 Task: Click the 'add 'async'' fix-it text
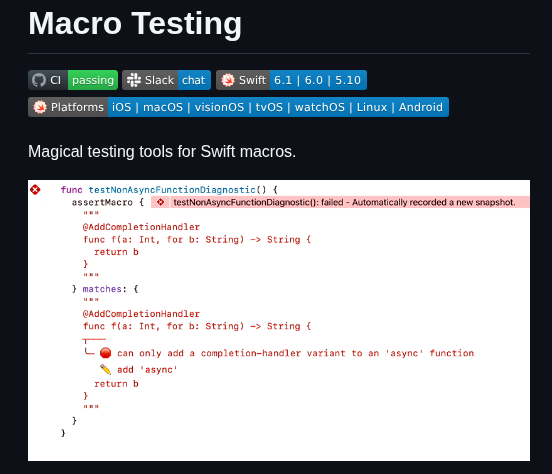pos(147,370)
